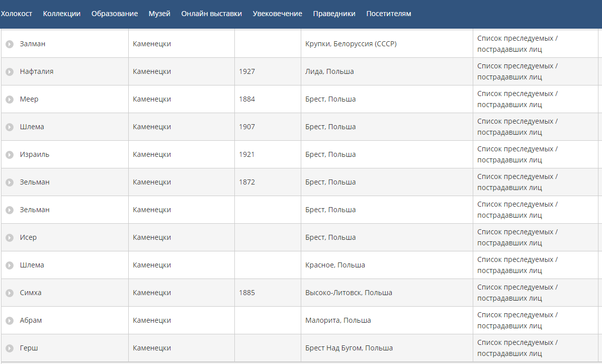Click the Высоко-Литовск, Польша place cell
This screenshot has height=364, width=602.
tap(349, 293)
